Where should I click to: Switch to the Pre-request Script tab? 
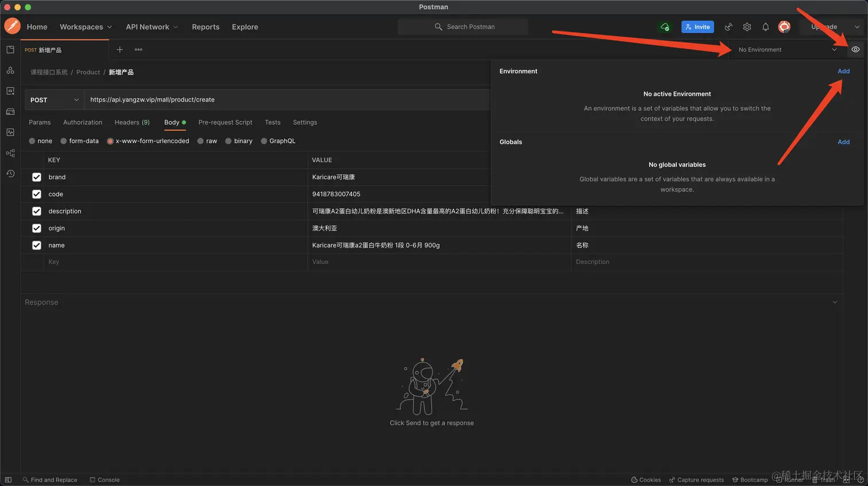(x=225, y=122)
